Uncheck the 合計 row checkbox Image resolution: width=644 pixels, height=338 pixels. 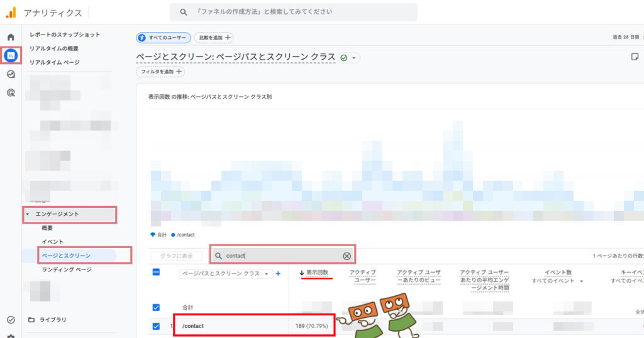coord(156,307)
